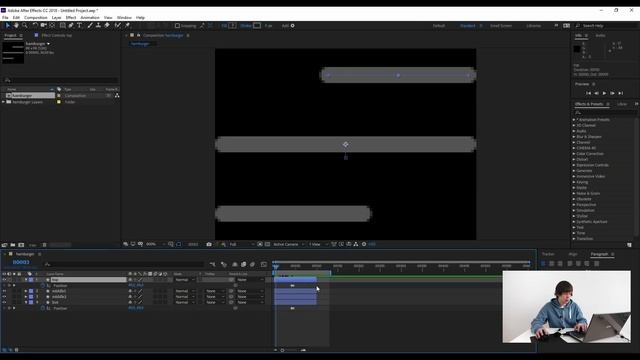Jump to first frame in Preview panel
The image size is (640, 360).
(588, 93)
